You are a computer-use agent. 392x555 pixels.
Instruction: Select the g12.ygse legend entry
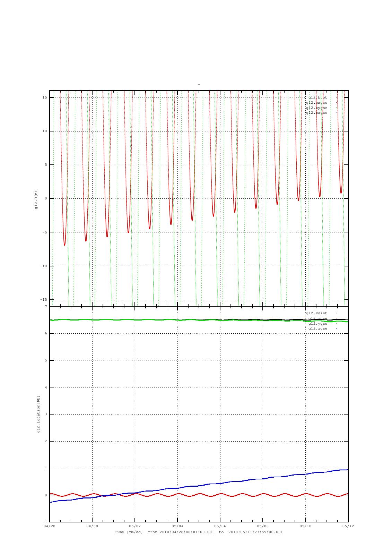tap(317, 324)
